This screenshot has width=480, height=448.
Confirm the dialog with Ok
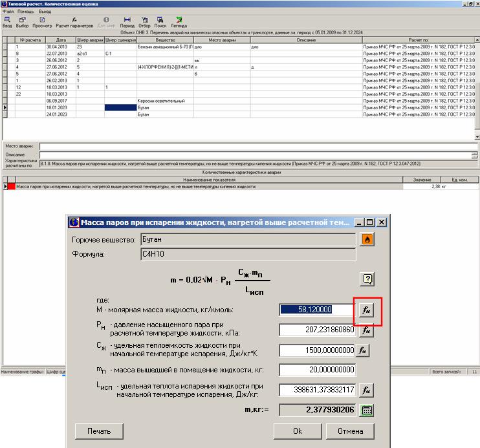pyautogui.click(x=297, y=431)
